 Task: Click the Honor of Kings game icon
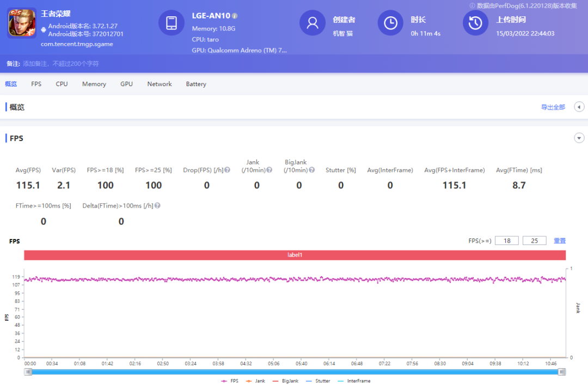(x=22, y=23)
